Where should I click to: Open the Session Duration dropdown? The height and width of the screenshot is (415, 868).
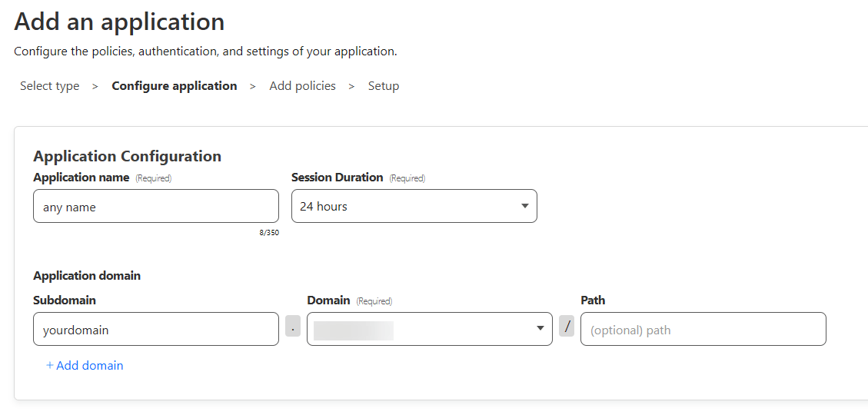click(414, 207)
